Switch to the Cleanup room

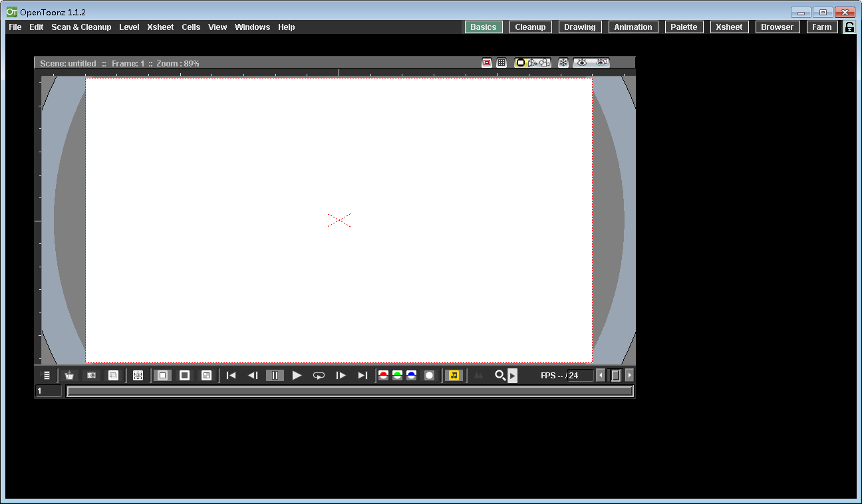tap(531, 27)
